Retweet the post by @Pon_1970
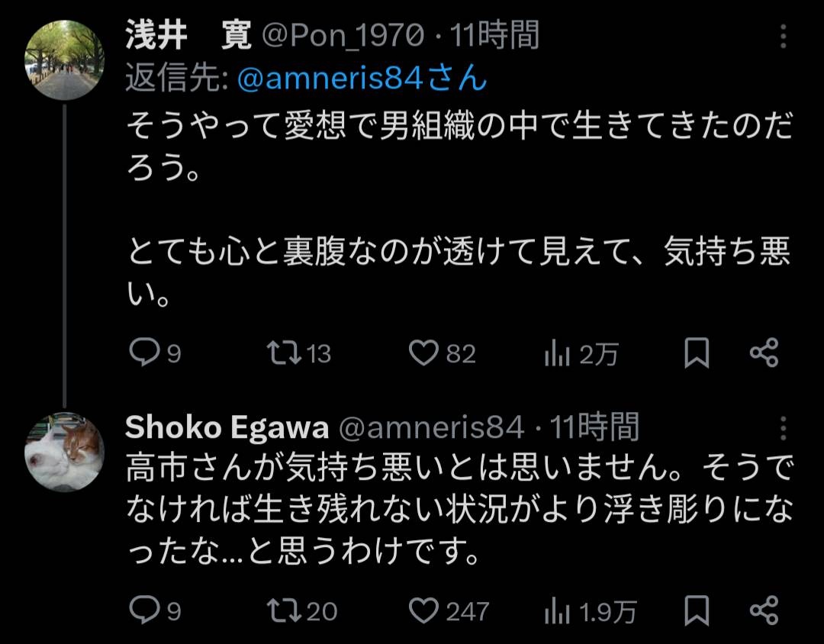This screenshot has width=824, height=644. click(x=284, y=353)
